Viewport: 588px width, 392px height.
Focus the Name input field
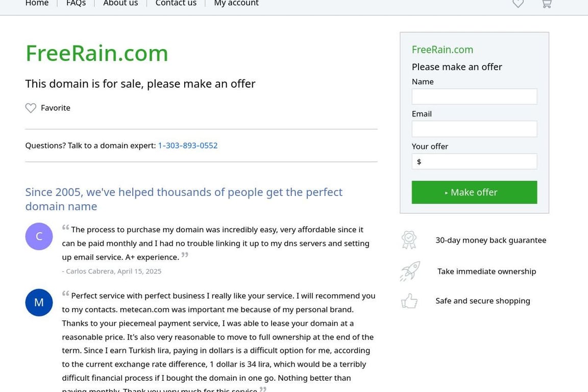point(474,97)
